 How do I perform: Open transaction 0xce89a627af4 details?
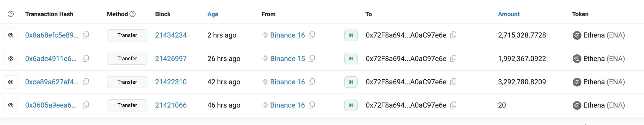52,82
